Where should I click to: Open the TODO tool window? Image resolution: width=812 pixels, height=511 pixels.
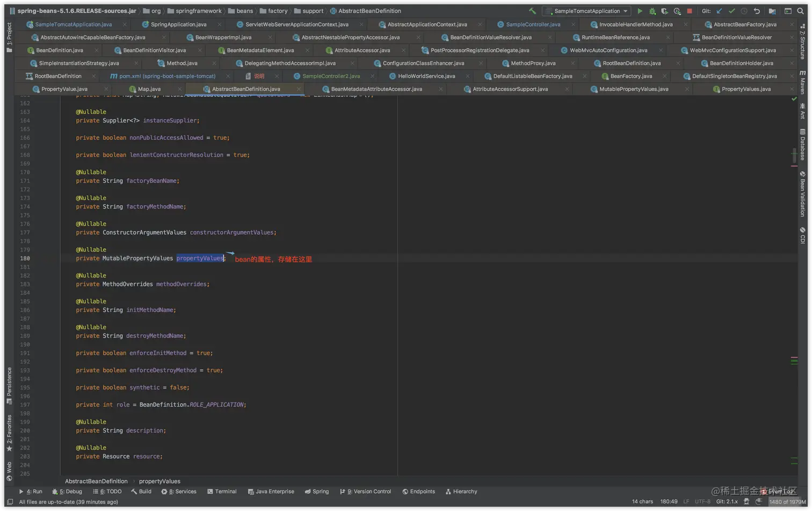coord(107,491)
